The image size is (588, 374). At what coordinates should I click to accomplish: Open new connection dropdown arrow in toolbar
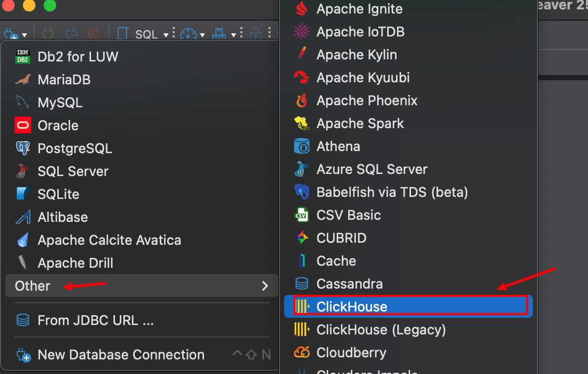coord(24,35)
